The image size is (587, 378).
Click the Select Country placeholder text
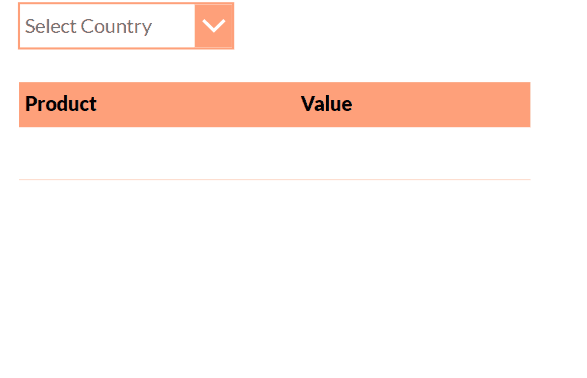click(x=88, y=26)
